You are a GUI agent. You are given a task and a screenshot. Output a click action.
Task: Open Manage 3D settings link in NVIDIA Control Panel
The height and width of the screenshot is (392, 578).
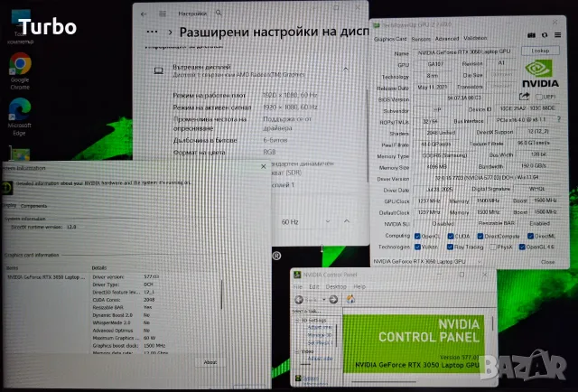coord(320,335)
